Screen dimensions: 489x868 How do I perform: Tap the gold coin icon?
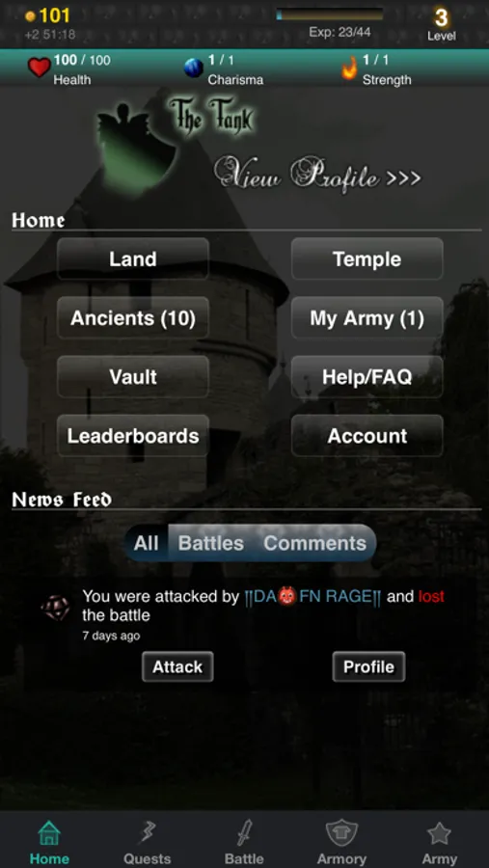tap(31, 16)
